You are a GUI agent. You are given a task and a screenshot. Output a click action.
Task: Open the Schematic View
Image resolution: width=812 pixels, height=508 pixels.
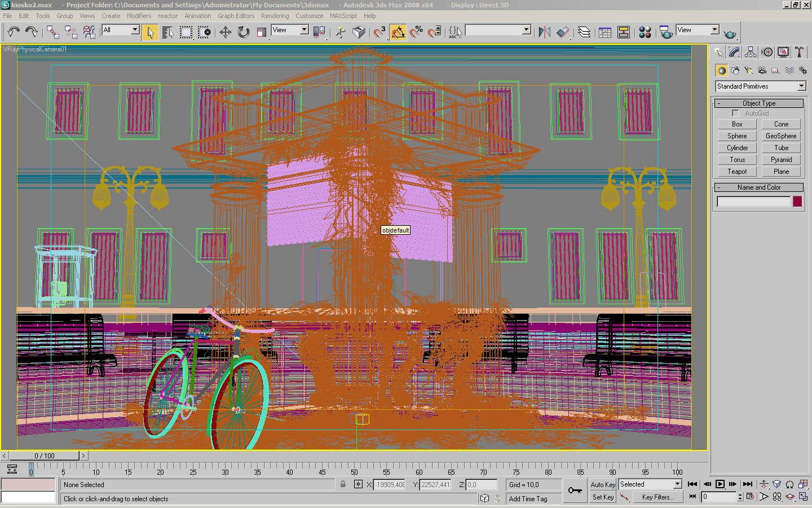[x=624, y=32]
